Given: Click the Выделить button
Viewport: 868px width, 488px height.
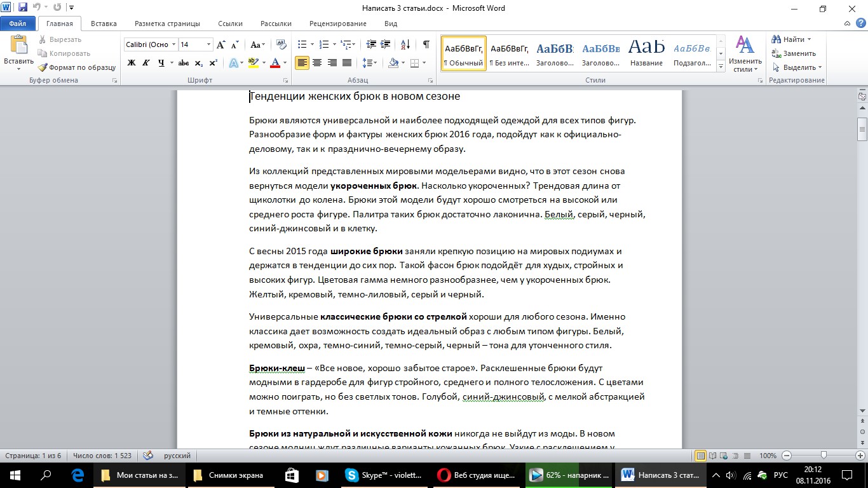Looking at the screenshot, I should (x=797, y=67).
